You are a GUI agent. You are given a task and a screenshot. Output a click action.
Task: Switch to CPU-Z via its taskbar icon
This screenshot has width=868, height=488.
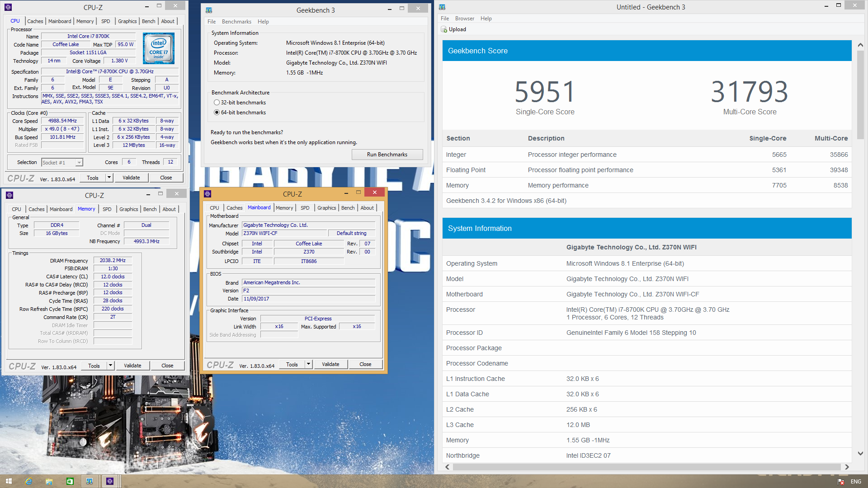pyautogui.click(x=110, y=481)
